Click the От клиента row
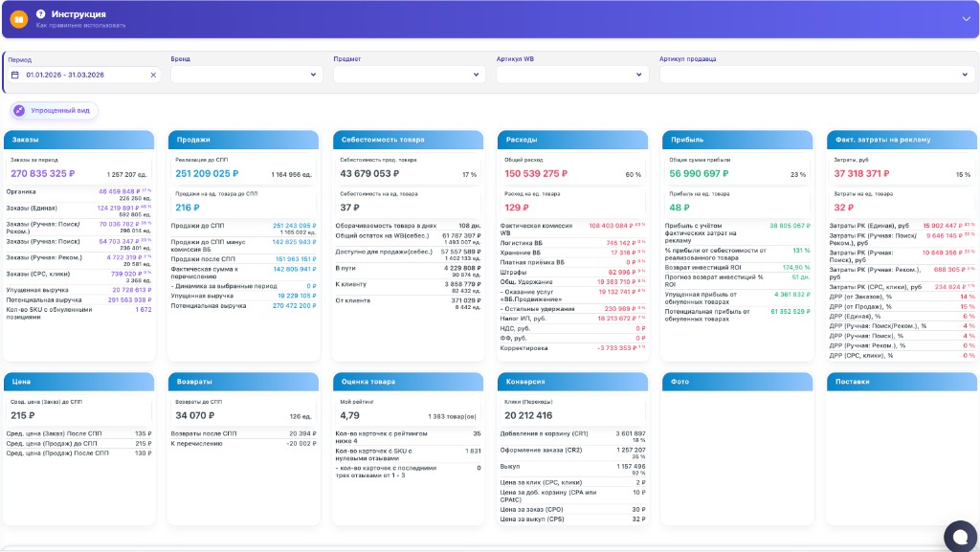 (408, 303)
